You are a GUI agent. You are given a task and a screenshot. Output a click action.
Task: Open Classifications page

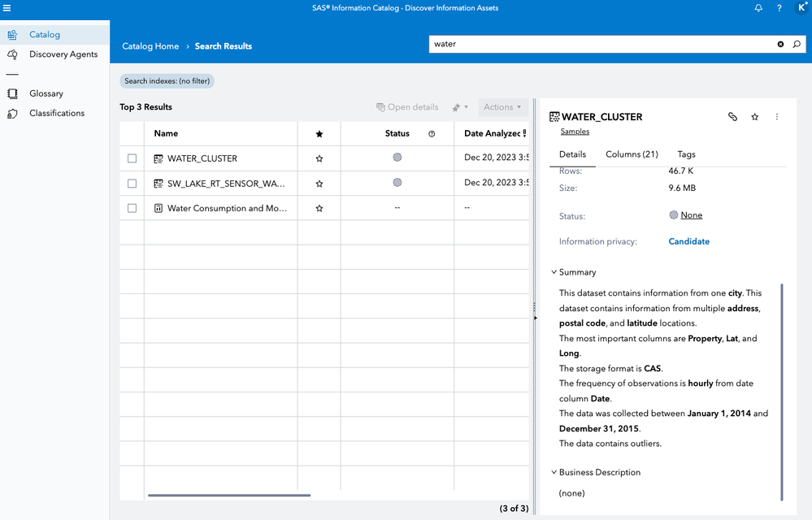[55, 113]
